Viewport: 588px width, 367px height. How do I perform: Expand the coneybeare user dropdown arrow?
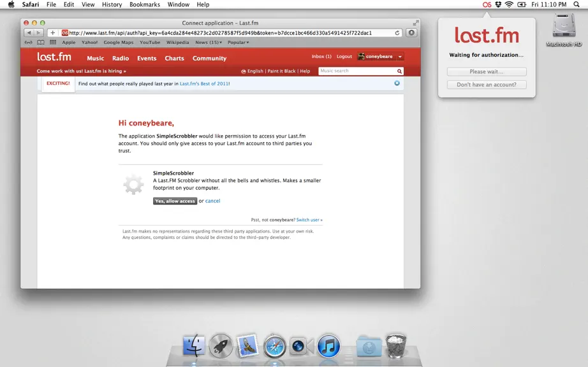pyautogui.click(x=400, y=57)
